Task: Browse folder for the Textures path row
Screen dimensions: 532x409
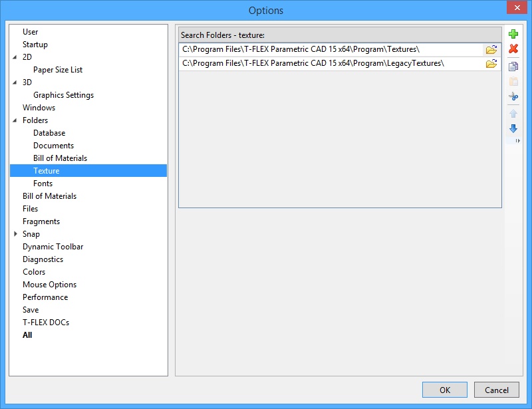Action: [491, 50]
